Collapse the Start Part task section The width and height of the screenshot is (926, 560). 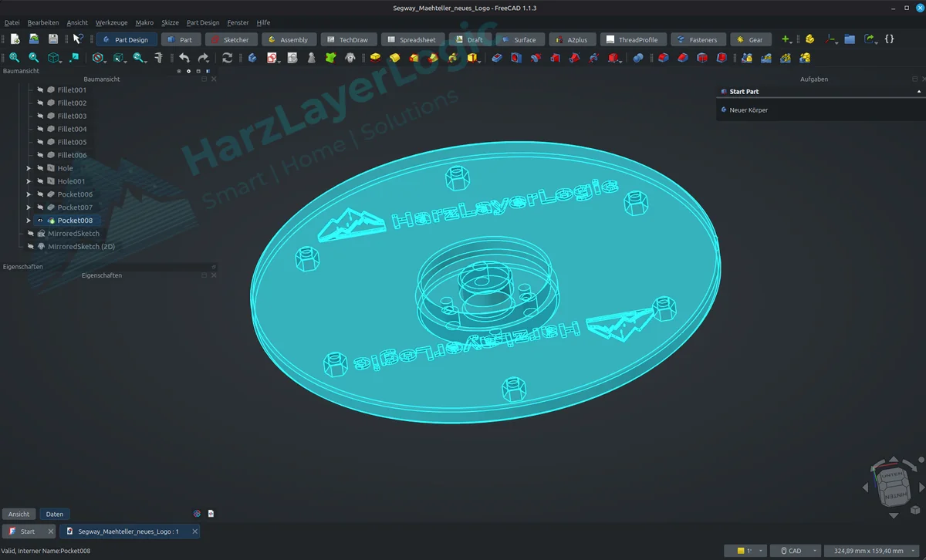click(919, 92)
